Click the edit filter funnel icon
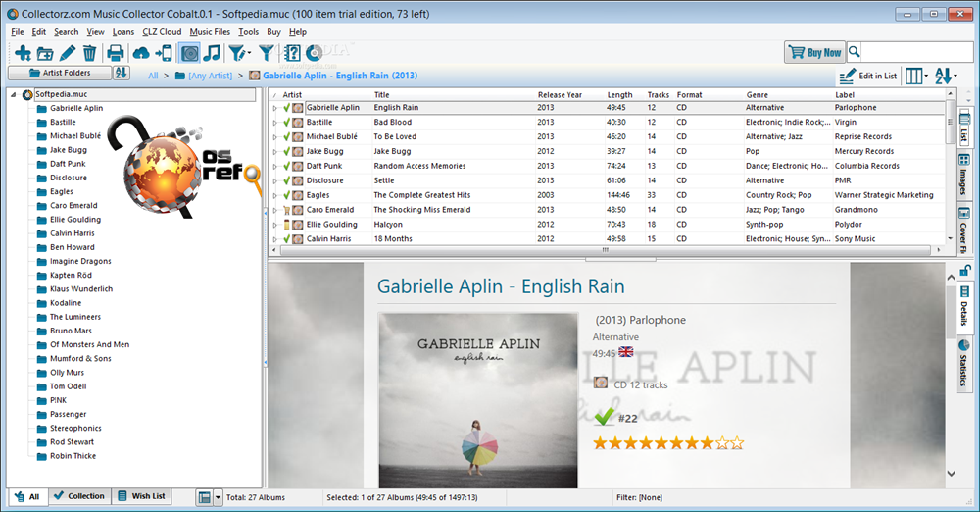Screen dimensions: 980x512 click(x=239, y=53)
